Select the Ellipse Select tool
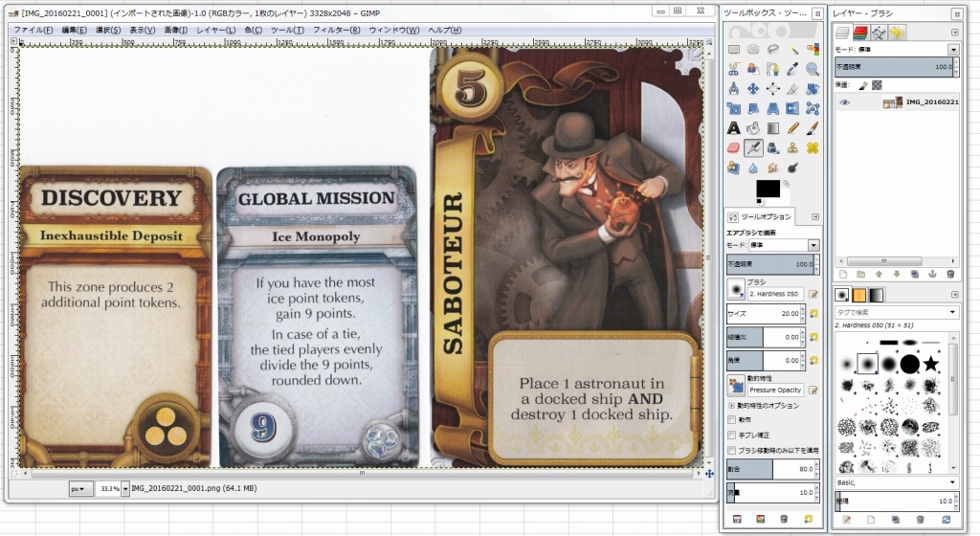This screenshot has height=536, width=980. pyautogui.click(x=753, y=50)
